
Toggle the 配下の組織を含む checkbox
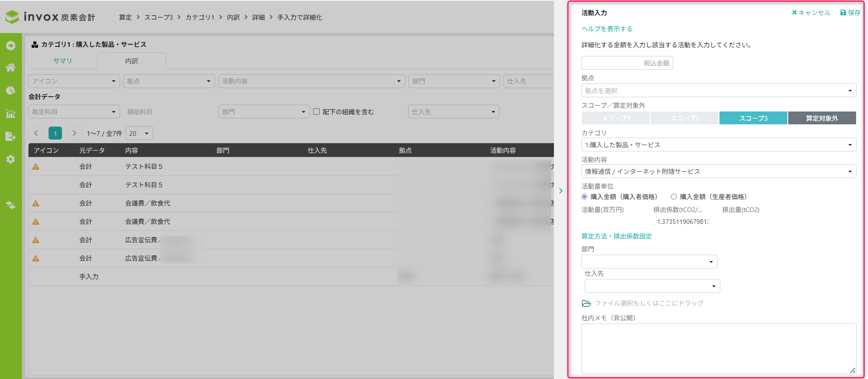(316, 111)
